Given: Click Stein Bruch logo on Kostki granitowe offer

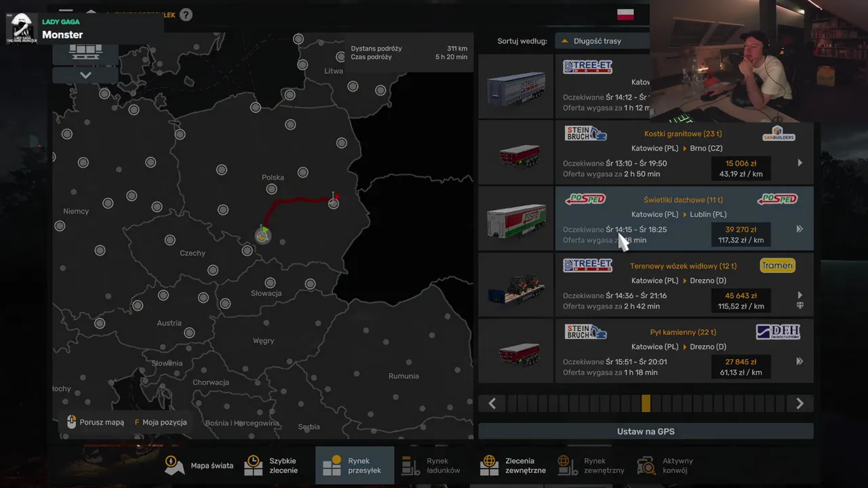Looking at the screenshot, I should [586, 133].
